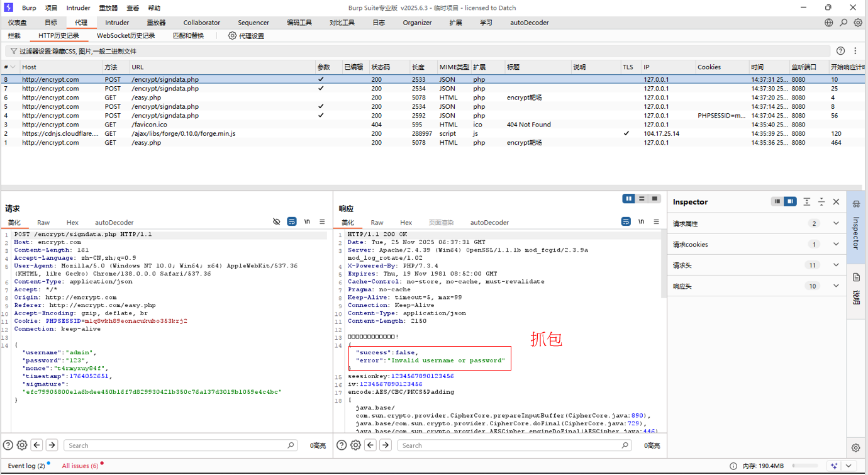The width and height of the screenshot is (868, 475).
Task: Close the Inspector panel
Action: 836,202
